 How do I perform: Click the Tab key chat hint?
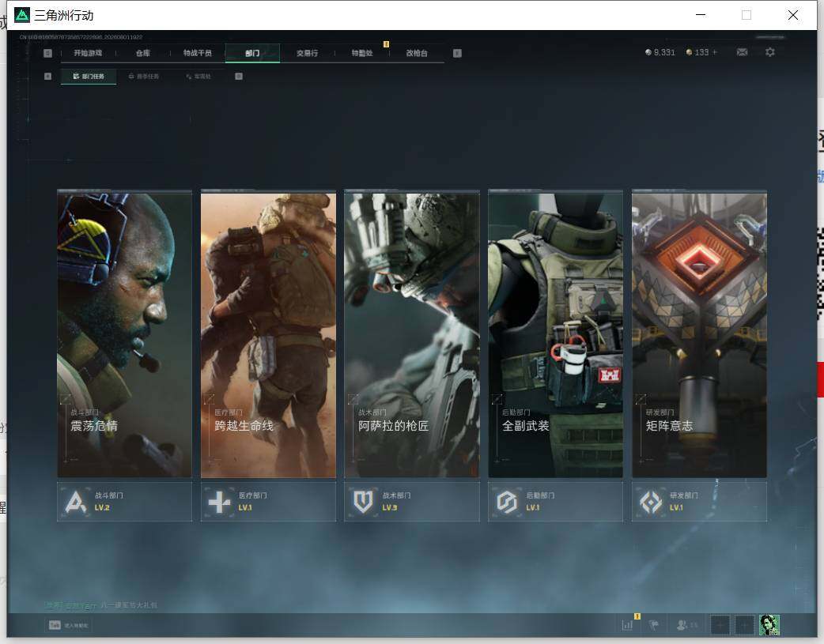click(x=69, y=625)
